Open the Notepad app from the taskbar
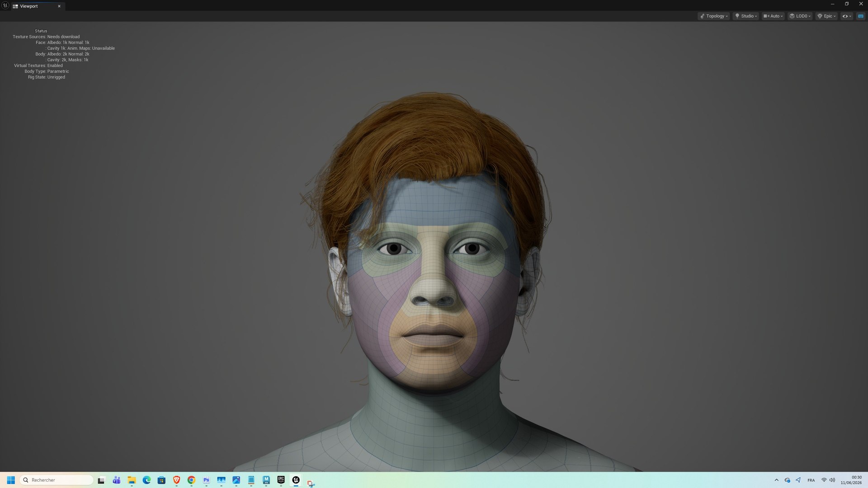 251,480
